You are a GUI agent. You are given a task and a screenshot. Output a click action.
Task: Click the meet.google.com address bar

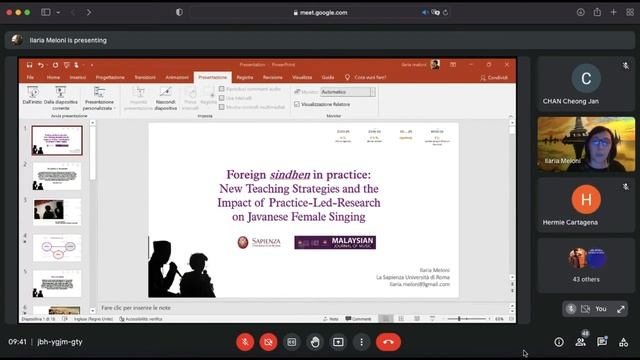pos(320,13)
